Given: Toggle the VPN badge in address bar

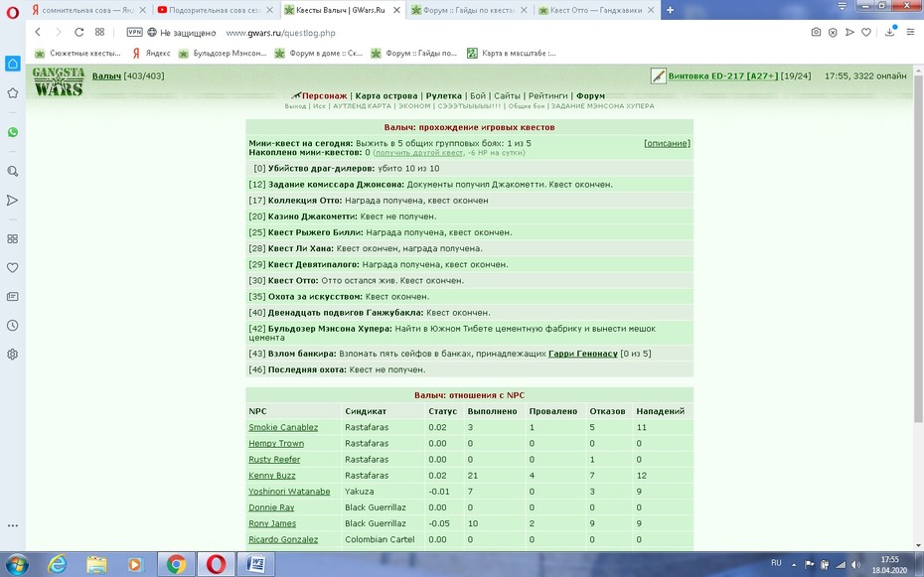Looking at the screenshot, I should [134, 33].
